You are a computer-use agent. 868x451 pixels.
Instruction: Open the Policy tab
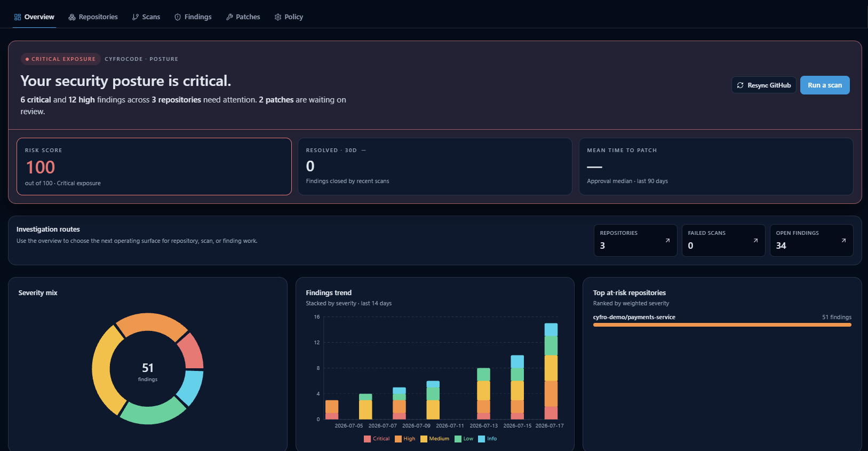point(289,17)
